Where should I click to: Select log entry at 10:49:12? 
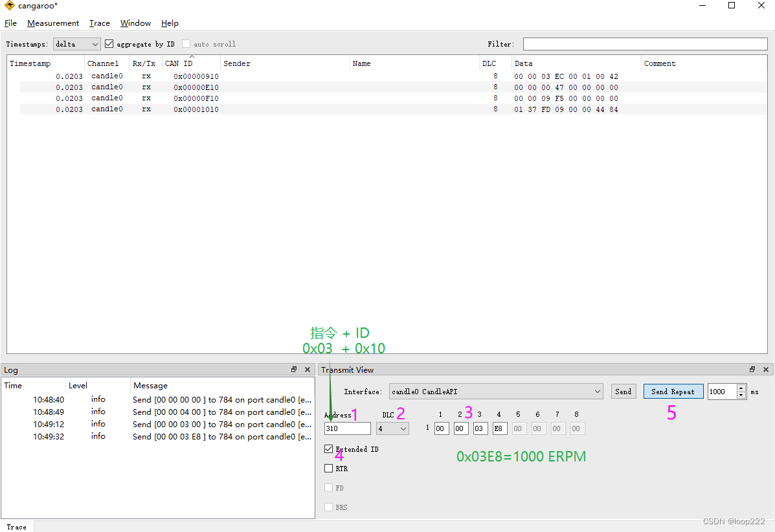click(158, 425)
